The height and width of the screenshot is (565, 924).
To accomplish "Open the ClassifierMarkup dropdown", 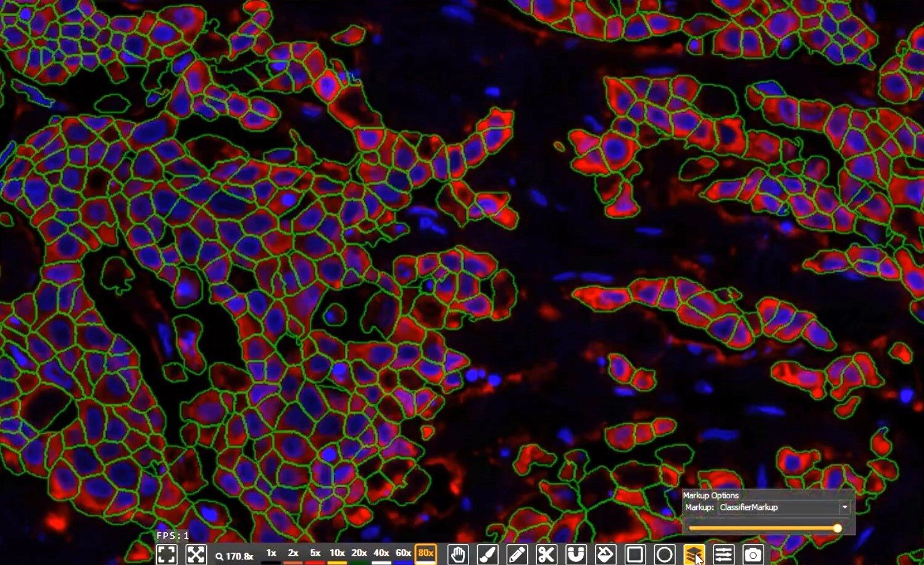I will (x=844, y=507).
